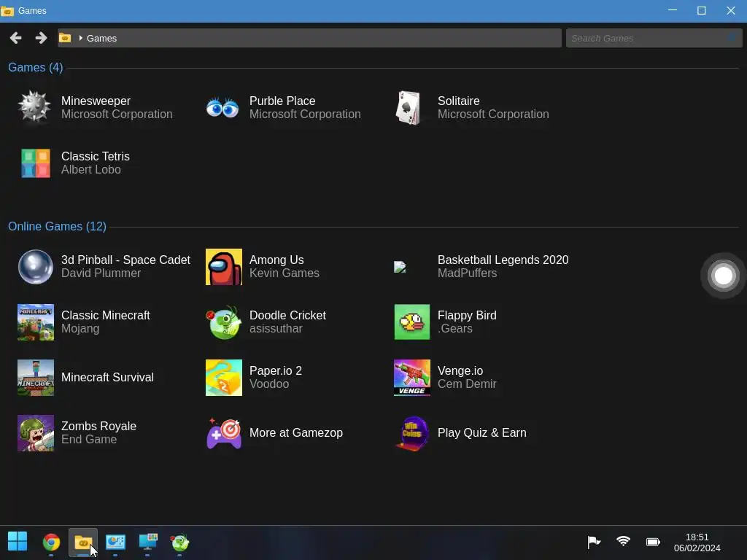This screenshot has width=747, height=560.
Task: Click the End Game publisher text
Action: point(89,439)
